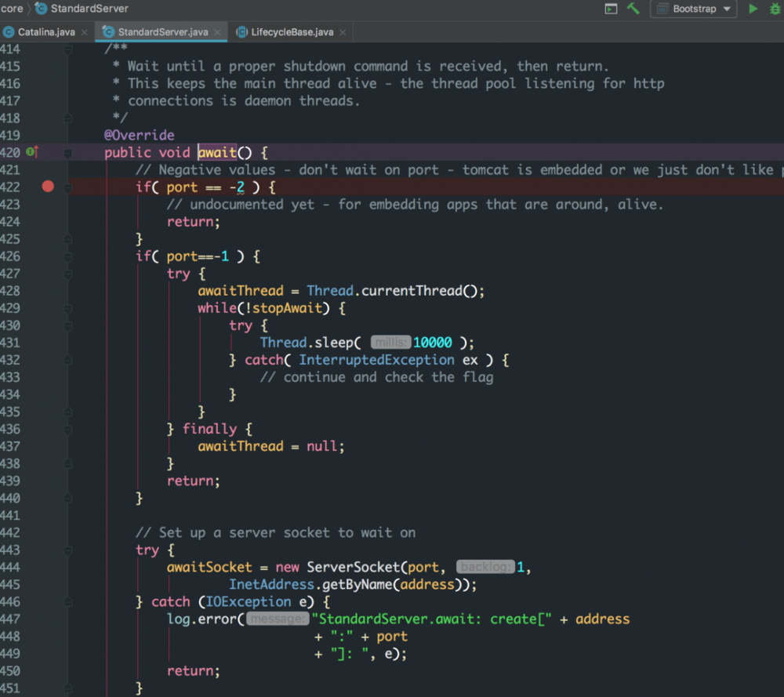Click awaitSocket variable on line 444
The height and width of the screenshot is (697, 784).
pyautogui.click(x=209, y=567)
